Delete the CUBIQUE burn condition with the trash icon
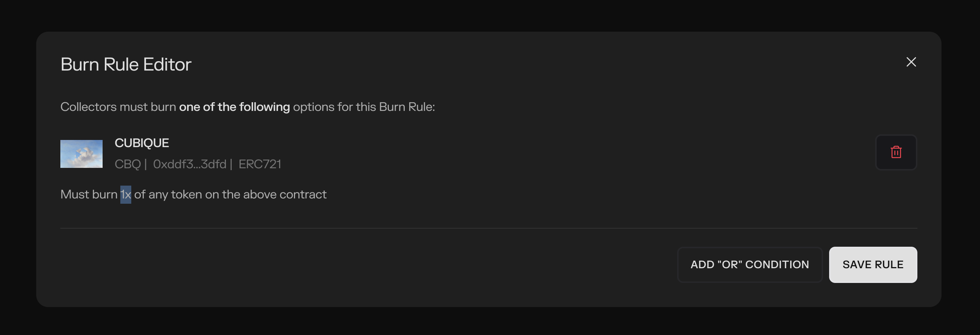 pos(896,152)
